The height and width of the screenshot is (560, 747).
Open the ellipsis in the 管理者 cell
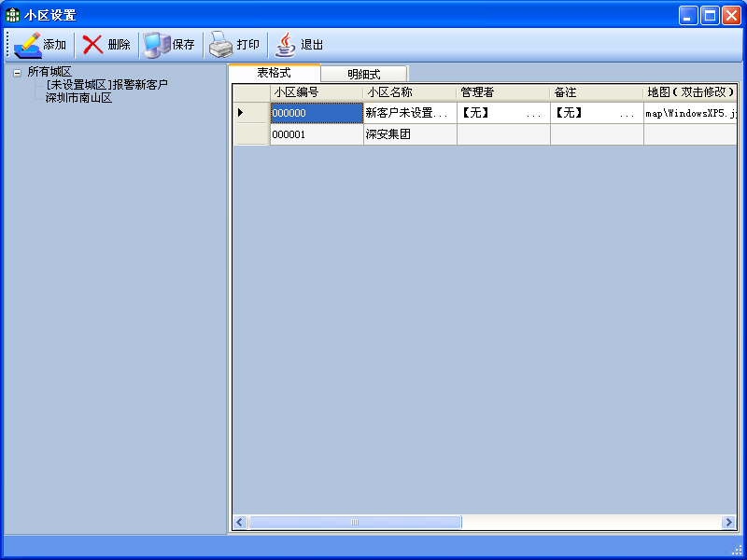point(533,115)
